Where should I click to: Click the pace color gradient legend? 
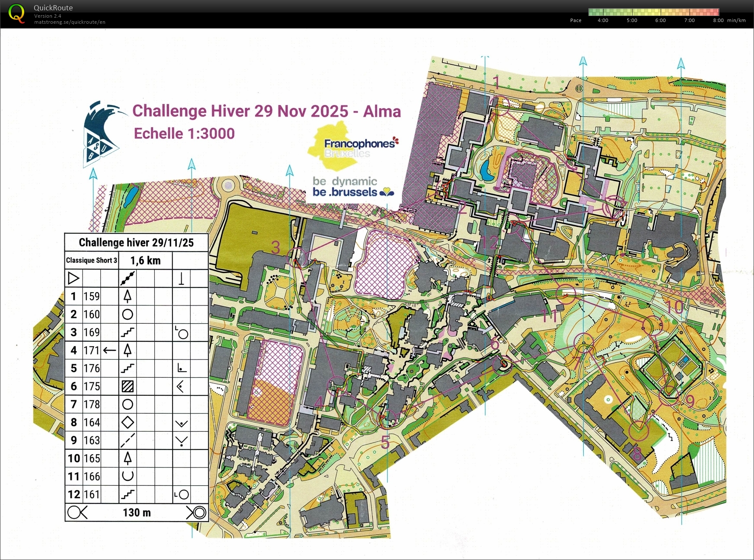pos(653,12)
